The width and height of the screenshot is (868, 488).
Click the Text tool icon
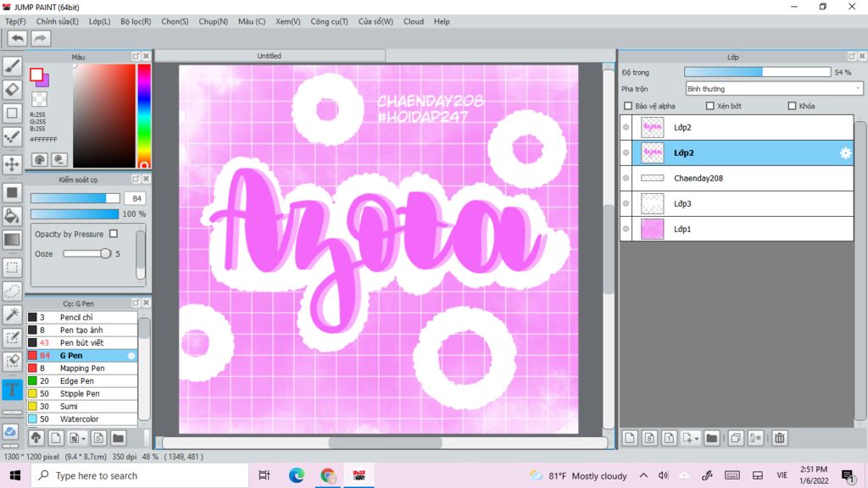pos(12,390)
